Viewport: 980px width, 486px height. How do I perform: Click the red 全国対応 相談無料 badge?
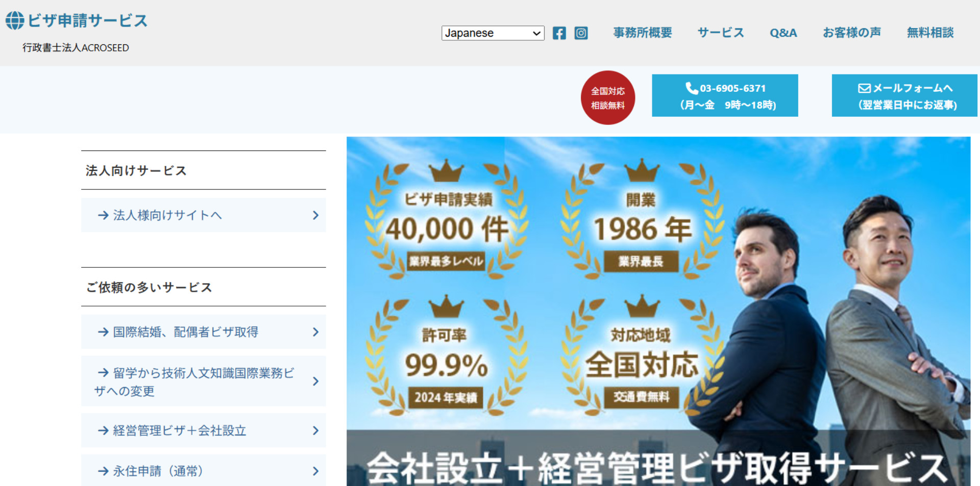[x=607, y=98]
